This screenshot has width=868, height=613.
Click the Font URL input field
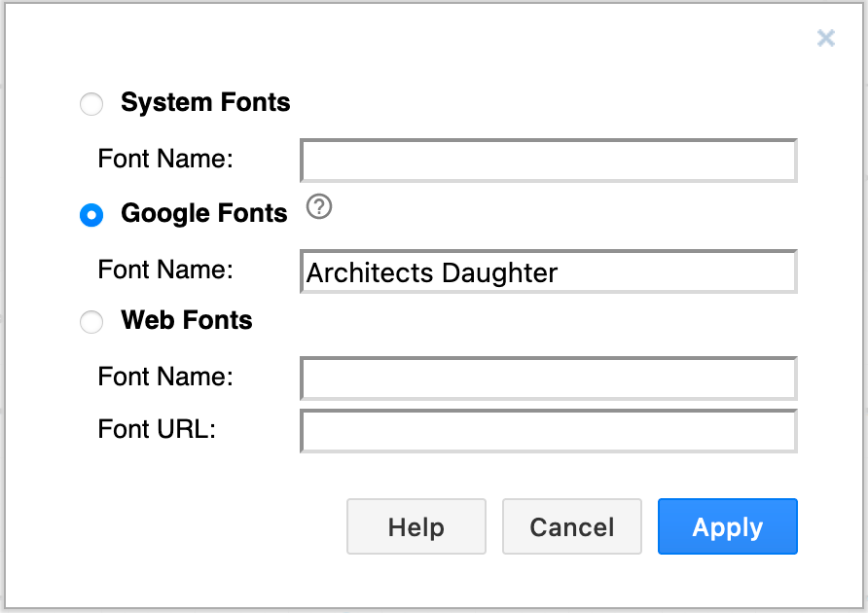pos(547,431)
